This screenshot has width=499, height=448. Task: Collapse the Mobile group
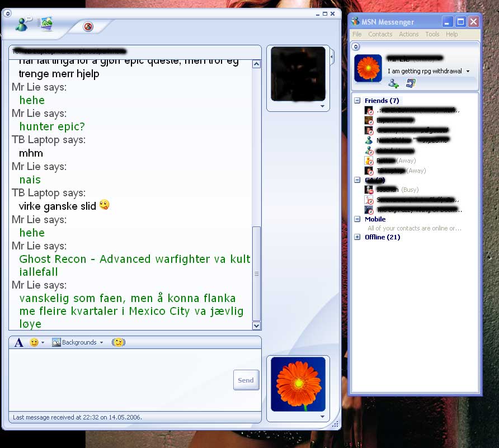click(357, 219)
